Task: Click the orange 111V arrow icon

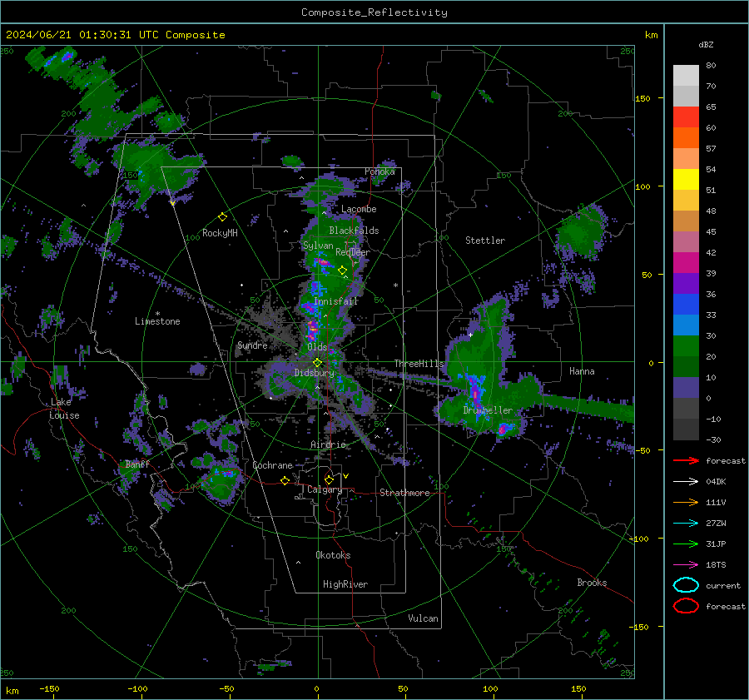Action: coord(686,502)
